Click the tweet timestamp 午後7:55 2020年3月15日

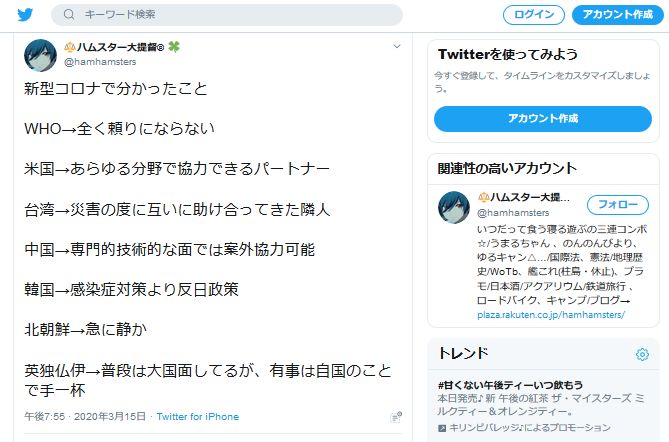click(85, 417)
